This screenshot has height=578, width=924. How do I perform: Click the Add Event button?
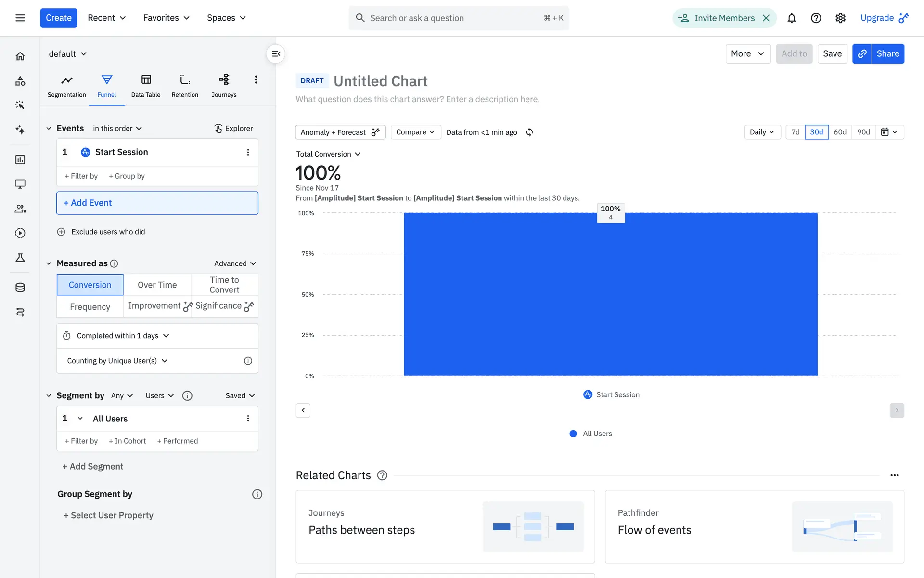(x=157, y=203)
